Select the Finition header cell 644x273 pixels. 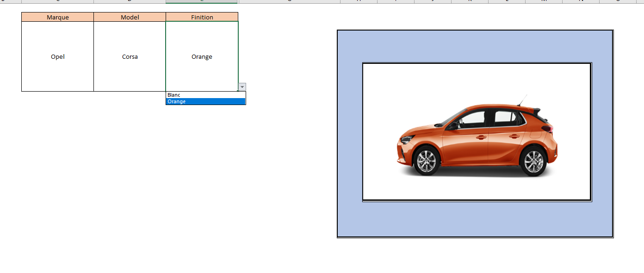pos(202,17)
